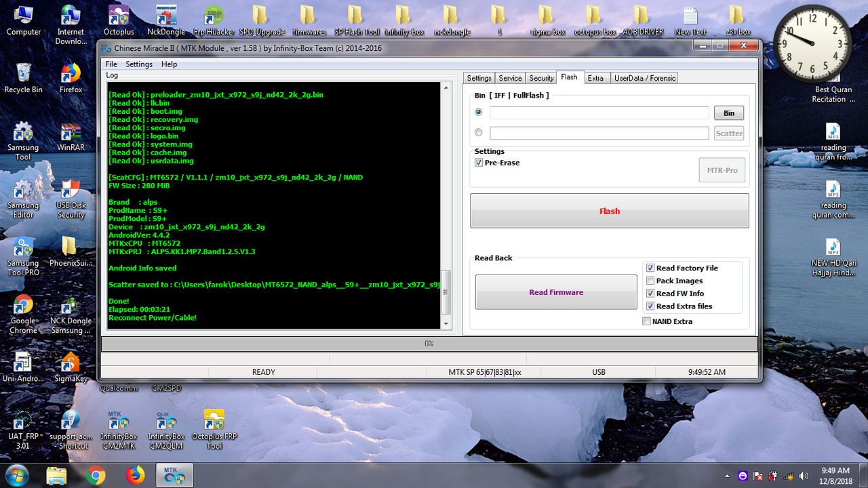Launch Samsung Tool PRO shortcut

[23, 256]
